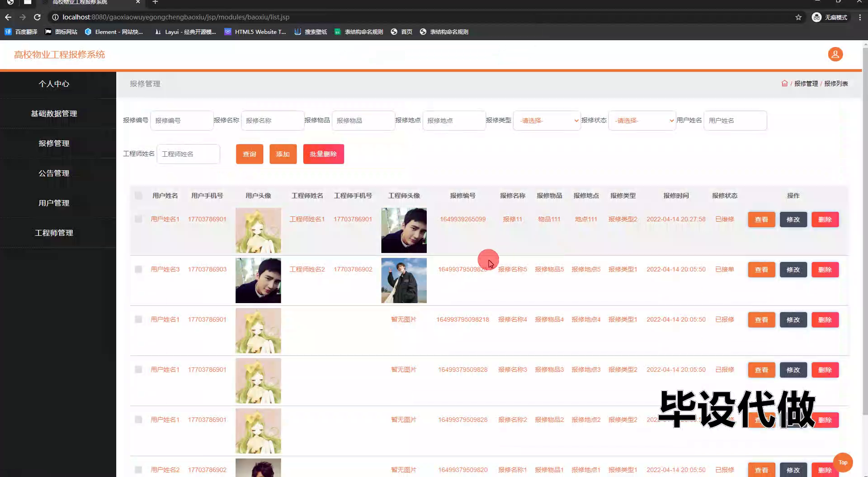Go back using browser back arrow
The width and height of the screenshot is (868, 477).
(x=8, y=17)
